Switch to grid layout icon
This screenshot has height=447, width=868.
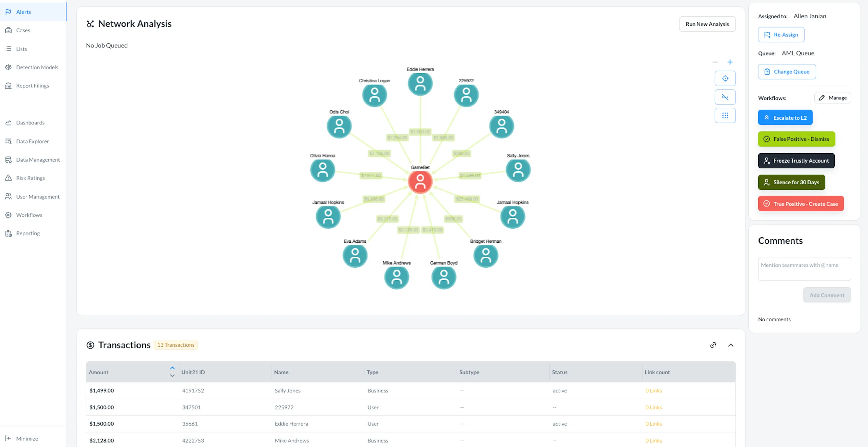tap(725, 115)
